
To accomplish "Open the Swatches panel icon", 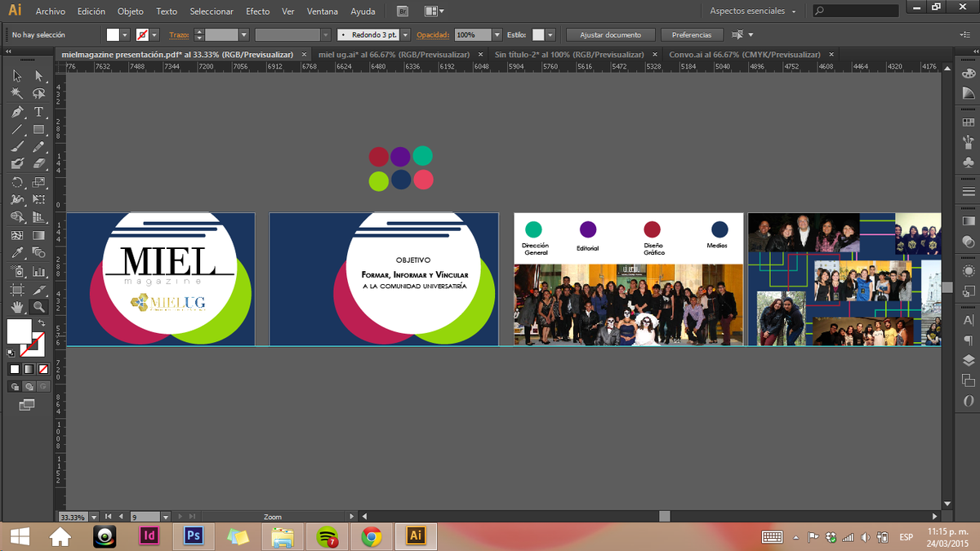I will point(969,122).
